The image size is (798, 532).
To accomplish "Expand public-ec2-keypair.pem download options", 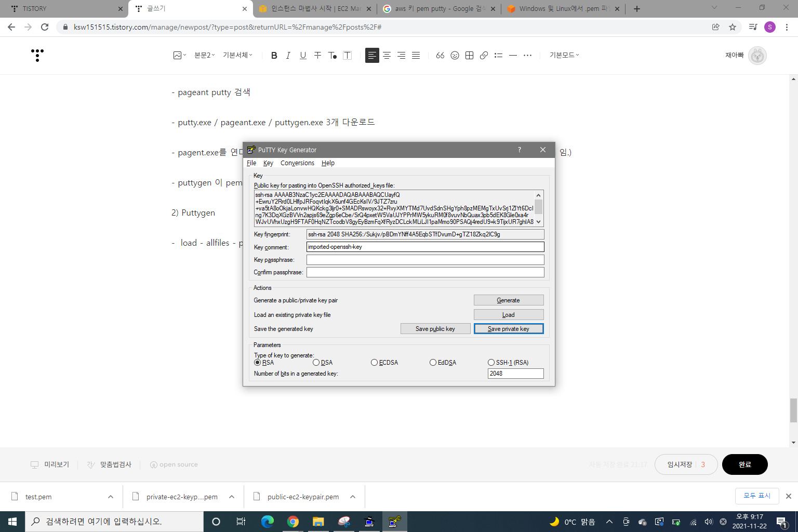I will pyautogui.click(x=353, y=497).
